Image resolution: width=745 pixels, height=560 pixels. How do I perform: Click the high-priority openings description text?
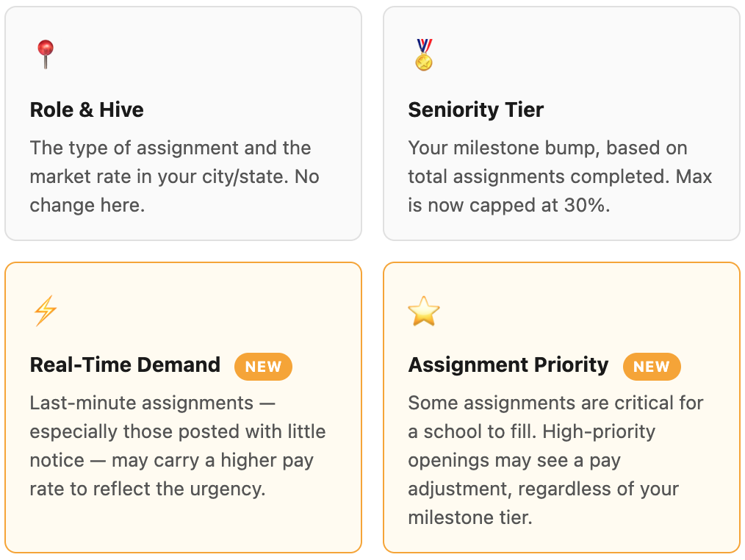coord(555,460)
